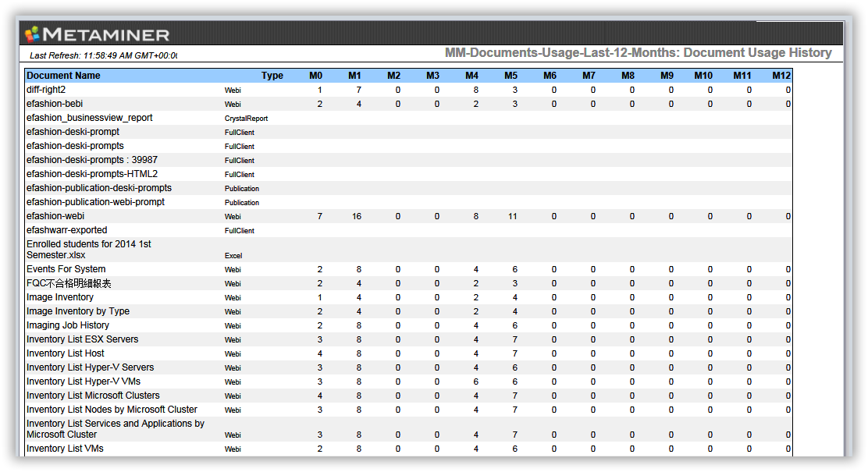Click Publication type for efashion-publication-webi-prompt
The height and width of the screenshot is (472, 868).
(242, 203)
